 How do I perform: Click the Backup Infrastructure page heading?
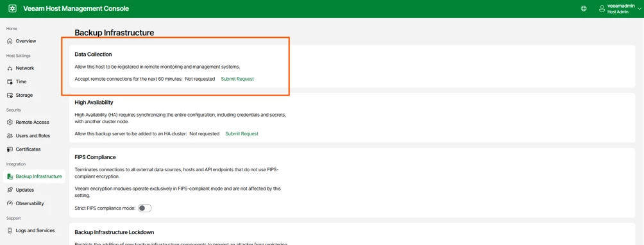click(114, 33)
